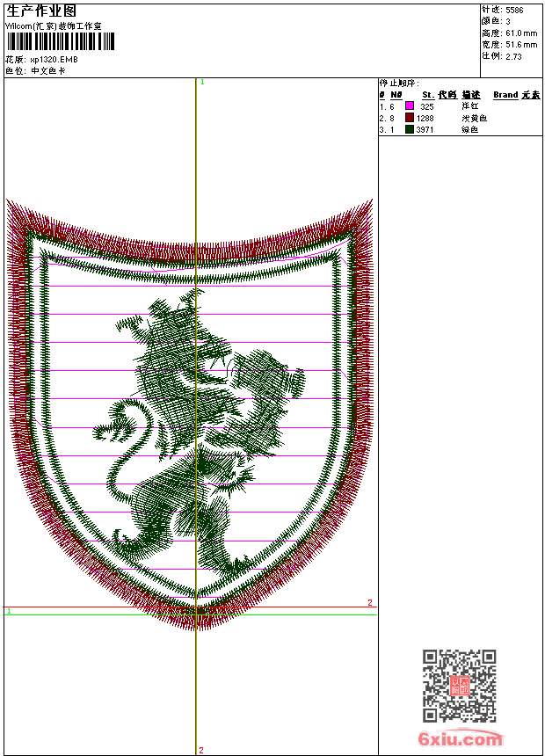Click the title 生产作业图
The image size is (545, 756).
(41, 11)
